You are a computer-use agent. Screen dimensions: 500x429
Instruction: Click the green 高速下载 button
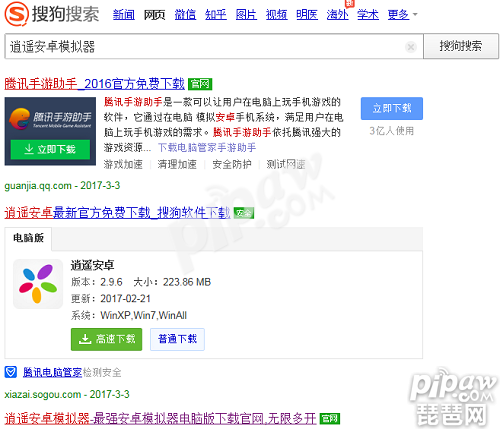click(x=106, y=339)
